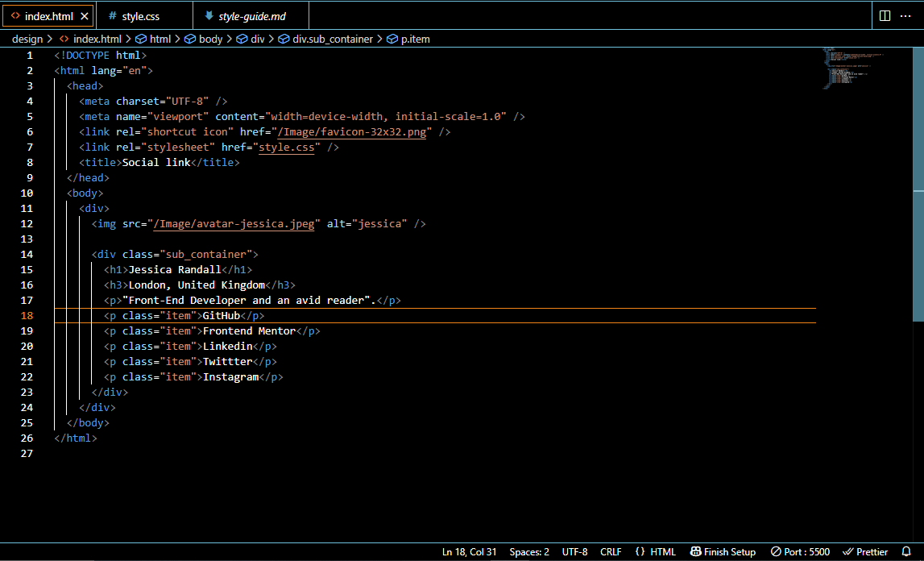The image size is (924, 561).
Task: Click the Ln 18, Col 31 status item
Action: (x=469, y=551)
